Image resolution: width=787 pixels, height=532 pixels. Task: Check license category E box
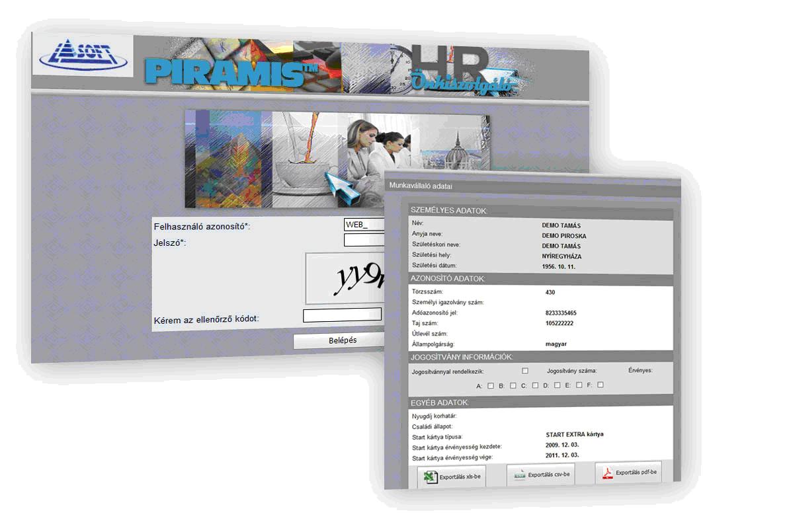click(x=579, y=385)
